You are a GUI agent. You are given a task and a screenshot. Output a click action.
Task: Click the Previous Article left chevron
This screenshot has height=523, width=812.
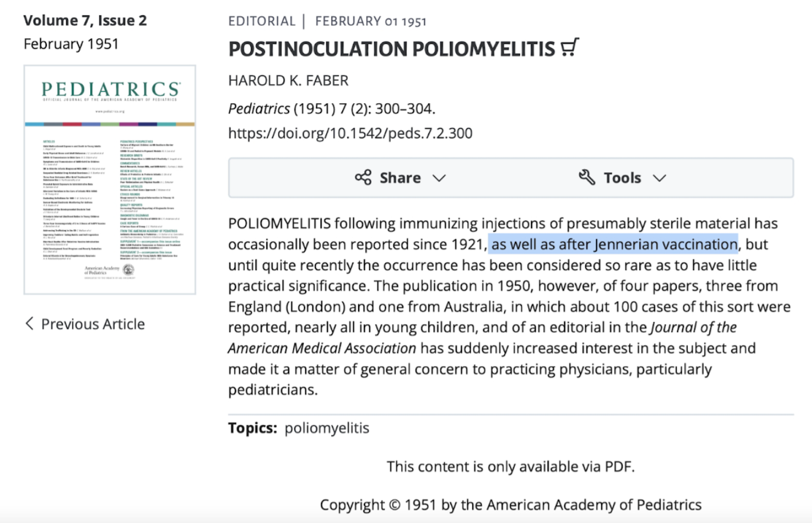[29, 324]
